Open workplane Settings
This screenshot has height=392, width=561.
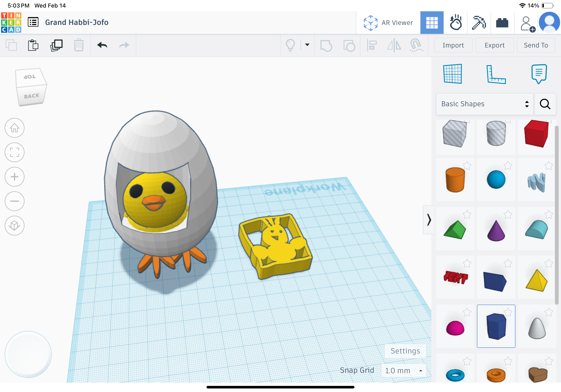[405, 351]
